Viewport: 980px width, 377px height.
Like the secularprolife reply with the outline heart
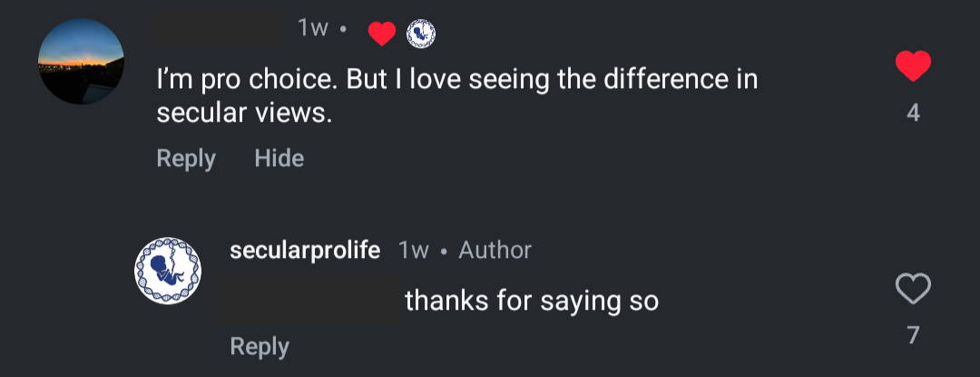pyautogui.click(x=913, y=290)
